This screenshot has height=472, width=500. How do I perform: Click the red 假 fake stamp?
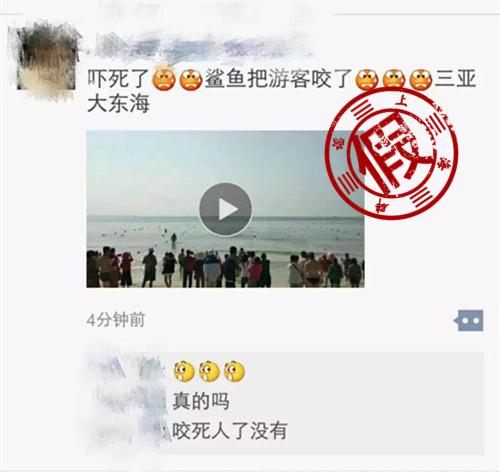coord(391,154)
